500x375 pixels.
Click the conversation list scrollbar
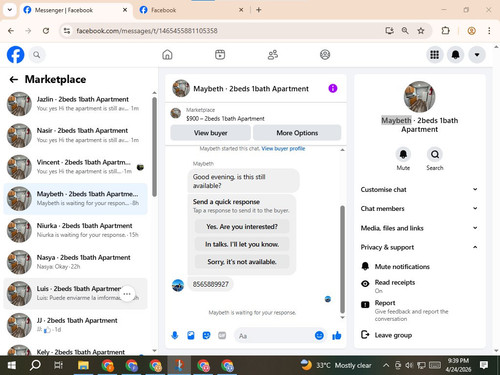click(x=154, y=147)
